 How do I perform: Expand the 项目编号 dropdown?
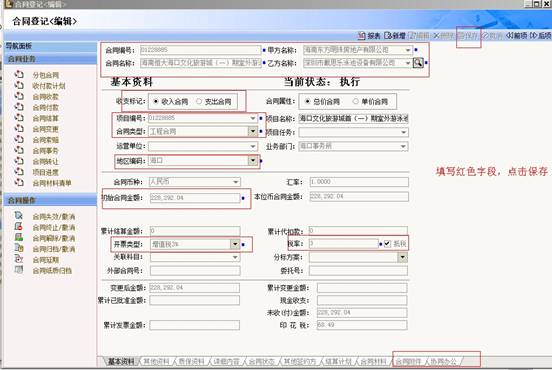[253, 118]
